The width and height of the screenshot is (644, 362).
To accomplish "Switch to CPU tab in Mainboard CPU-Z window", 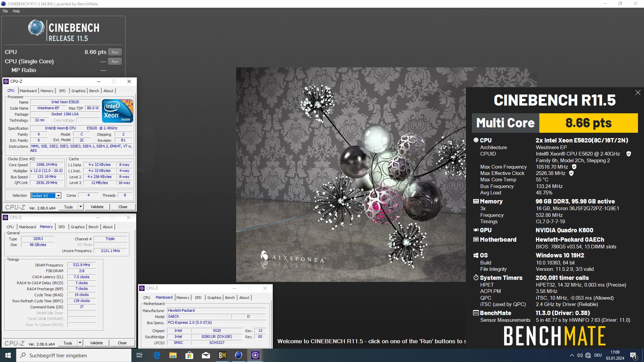I will (x=147, y=298).
